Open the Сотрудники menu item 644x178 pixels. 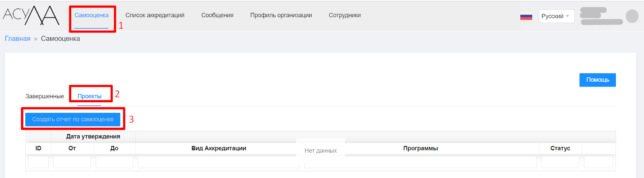point(345,15)
